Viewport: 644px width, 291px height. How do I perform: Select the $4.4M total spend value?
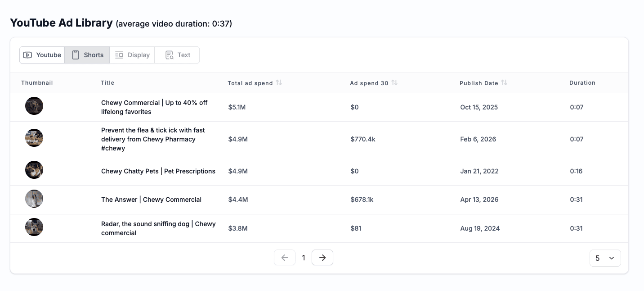[238, 200]
